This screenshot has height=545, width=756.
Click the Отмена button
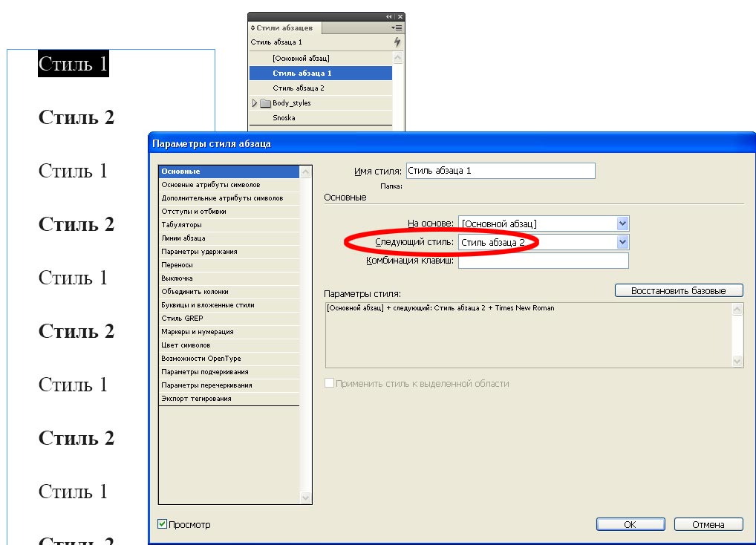coord(708,524)
